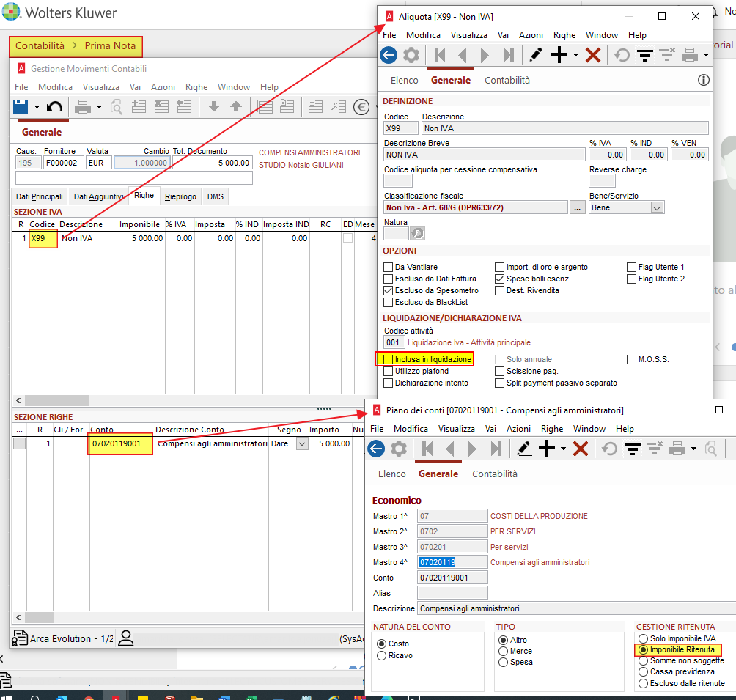
Task: Click the blue back arrow in Aliquota window
Action: 389,56
